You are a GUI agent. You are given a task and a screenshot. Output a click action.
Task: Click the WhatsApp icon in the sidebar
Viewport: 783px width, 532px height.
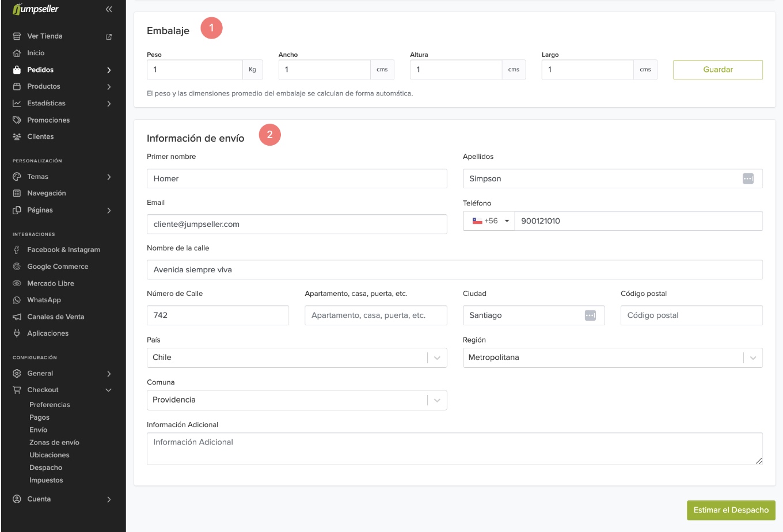(17, 300)
